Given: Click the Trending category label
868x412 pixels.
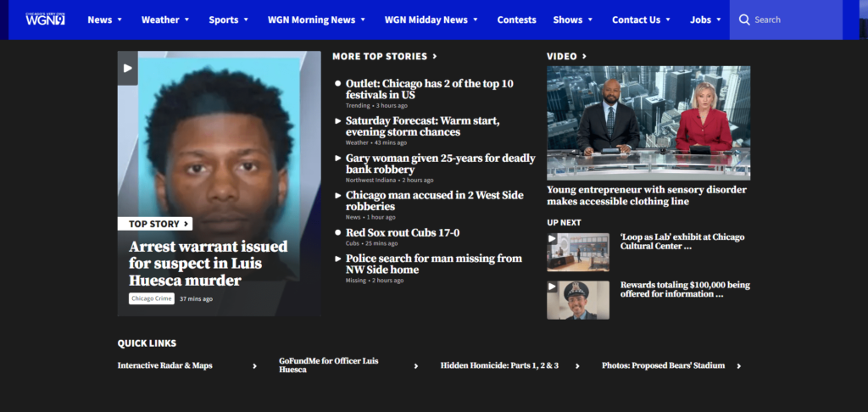Looking at the screenshot, I should coord(358,106).
